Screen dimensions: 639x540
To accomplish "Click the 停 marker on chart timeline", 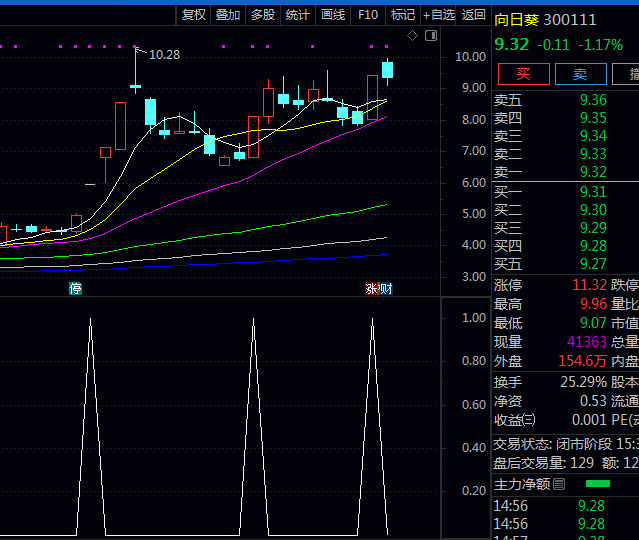I will click(75, 289).
